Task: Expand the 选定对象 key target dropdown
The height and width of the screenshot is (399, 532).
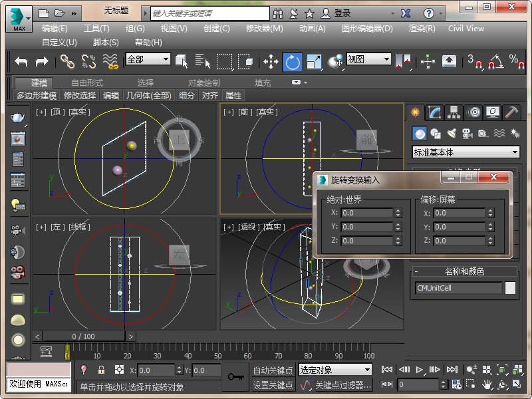Action: click(x=335, y=370)
